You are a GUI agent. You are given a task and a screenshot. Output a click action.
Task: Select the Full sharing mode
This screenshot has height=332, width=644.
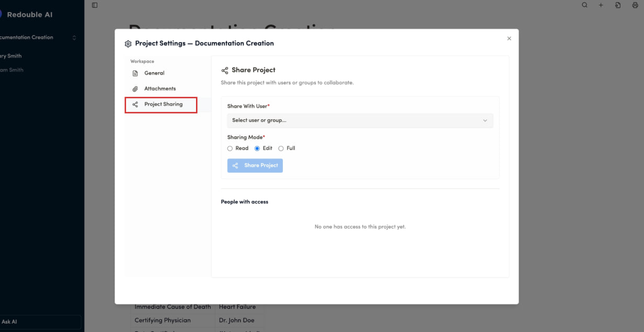tap(281, 148)
